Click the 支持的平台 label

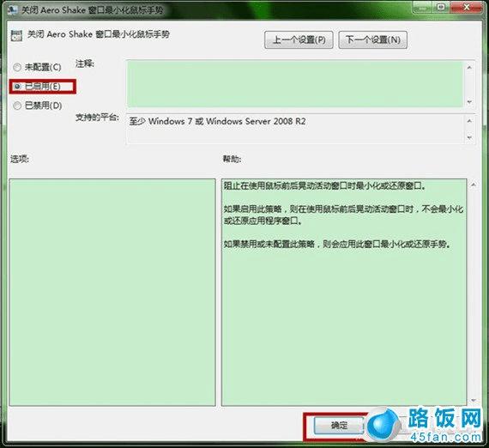point(97,118)
